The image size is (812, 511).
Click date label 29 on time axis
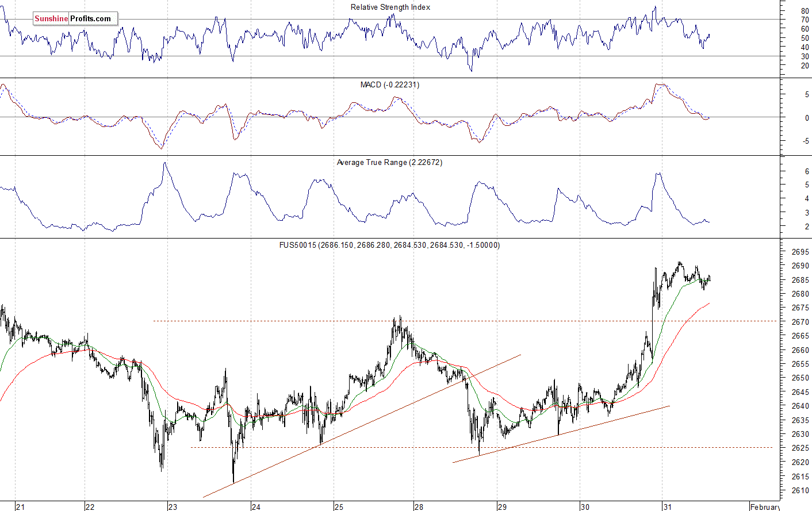502,506
